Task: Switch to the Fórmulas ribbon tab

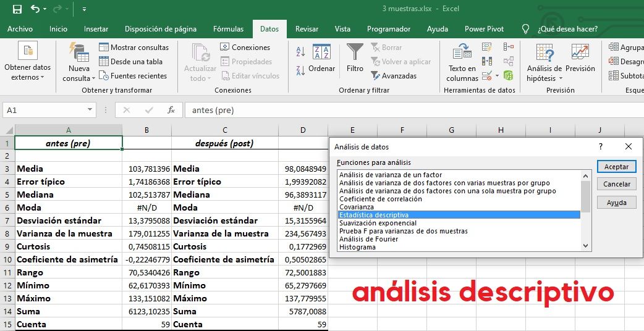Action: pyautogui.click(x=228, y=29)
